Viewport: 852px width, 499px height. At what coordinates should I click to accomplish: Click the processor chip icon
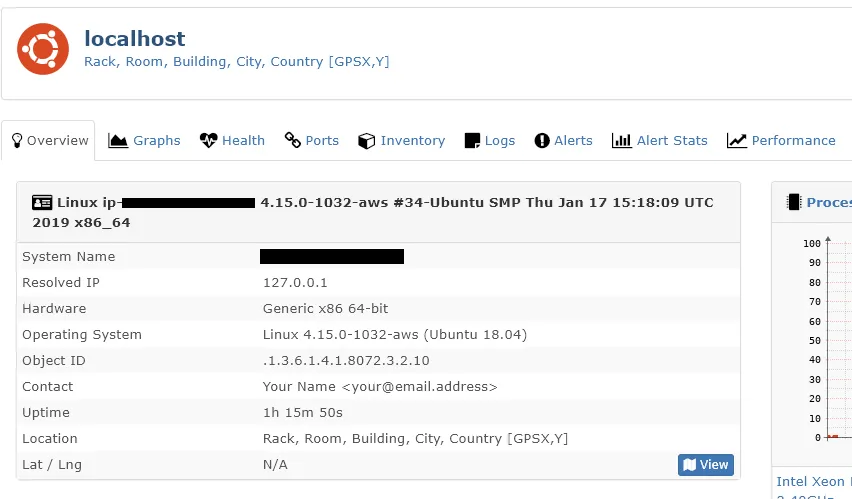tap(794, 203)
